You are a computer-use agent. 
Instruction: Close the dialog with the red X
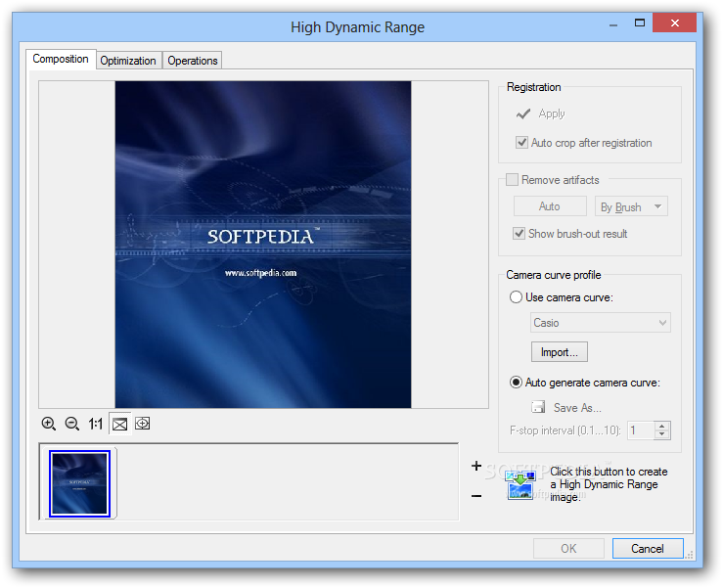(674, 23)
